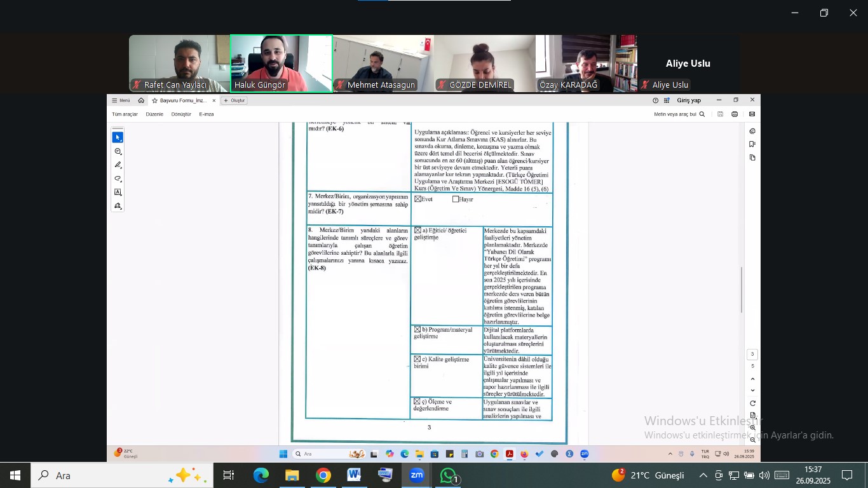The height and width of the screenshot is (488, 868).
Task: Click the print icon in Acrobat toolbar
Action: pos(735,114)
